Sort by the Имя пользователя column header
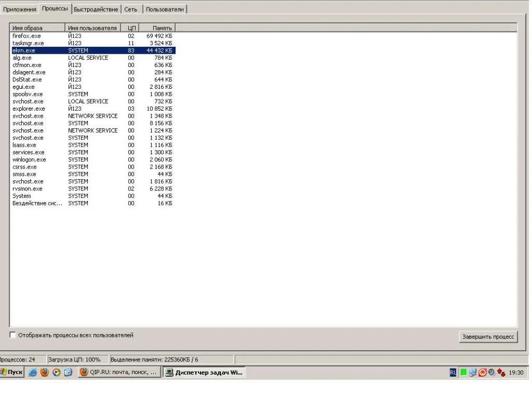Viewport: 532px width, 399px height. tap(93, 28)
